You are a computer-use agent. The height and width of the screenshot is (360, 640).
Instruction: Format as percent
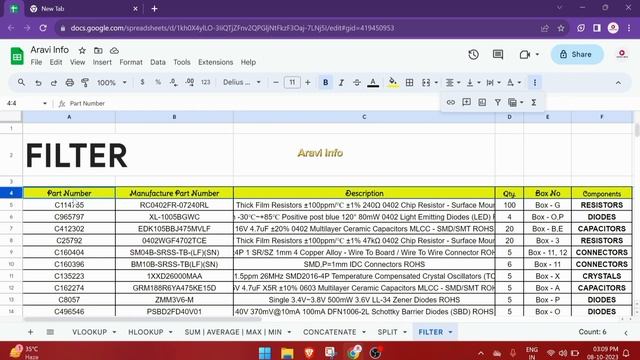click(x=158, y=82)
